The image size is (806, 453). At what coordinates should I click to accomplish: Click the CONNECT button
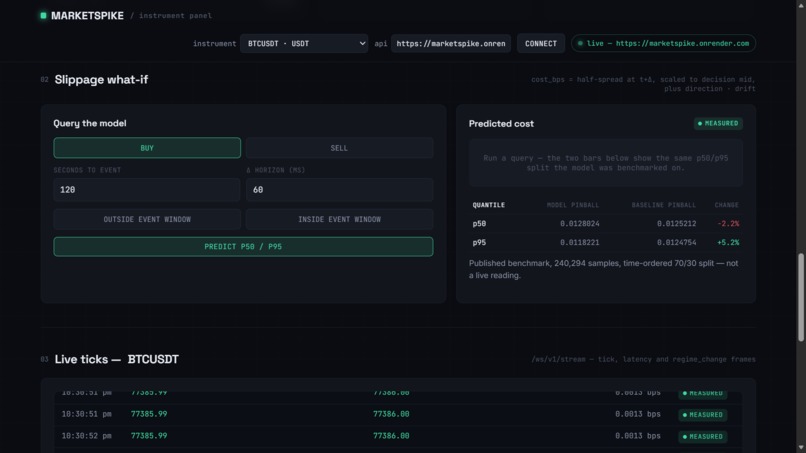click(x=541, y=44)
